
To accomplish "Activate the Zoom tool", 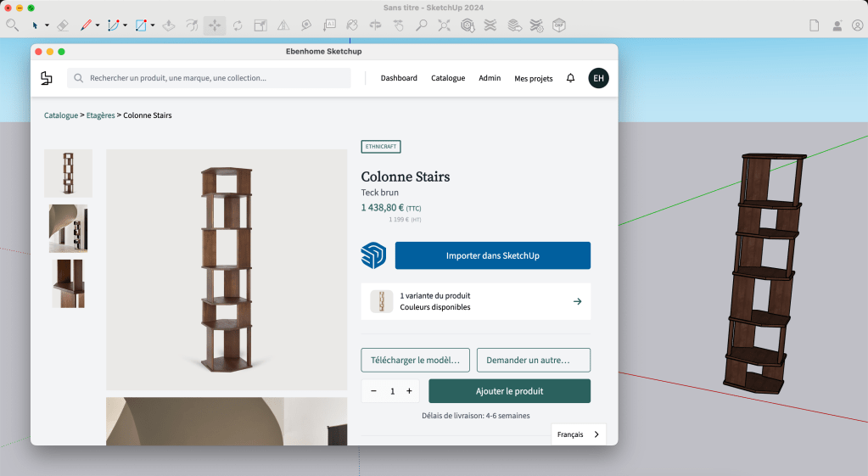I will coord(421,25).
